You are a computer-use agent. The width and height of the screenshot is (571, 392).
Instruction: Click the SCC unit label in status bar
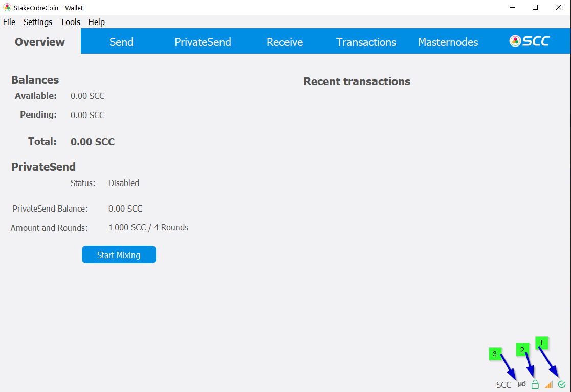click(503, 385)
